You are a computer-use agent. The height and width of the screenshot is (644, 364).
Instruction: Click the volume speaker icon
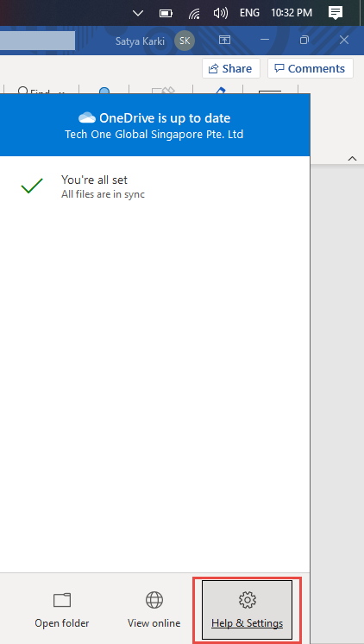click(221, 13)
